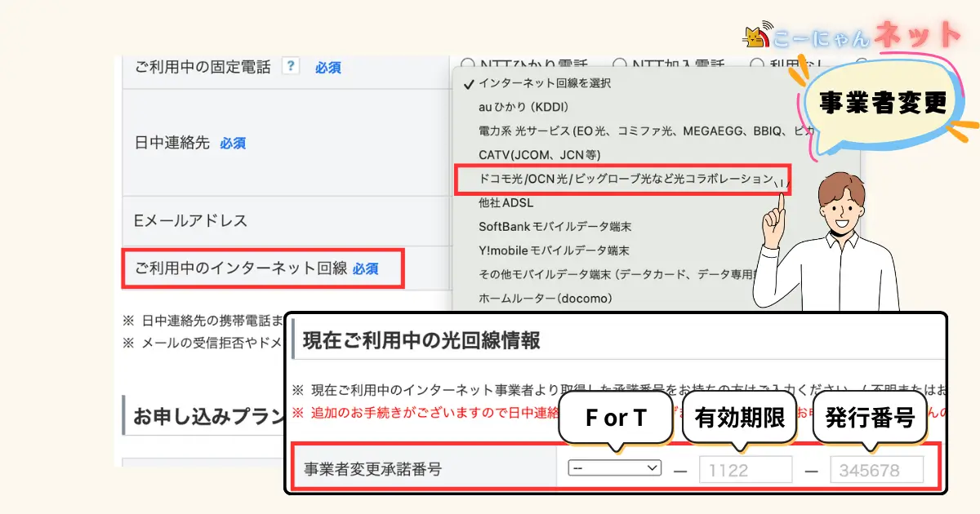
Task: Click the 現在ご利用中の光回線情報 heading
Action: (x=421, y=340)
